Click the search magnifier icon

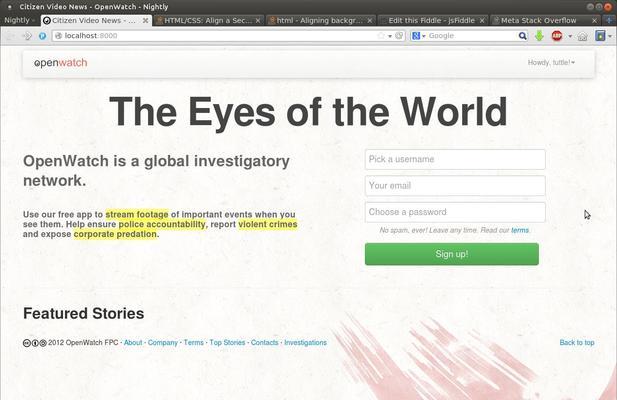point(522,36)
